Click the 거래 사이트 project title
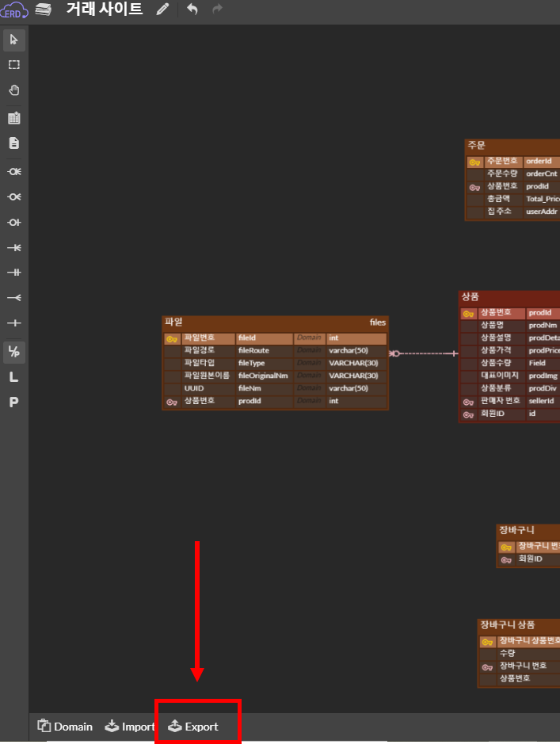The width and height of the screenshot is (560, 744). (x=105, y=9)
